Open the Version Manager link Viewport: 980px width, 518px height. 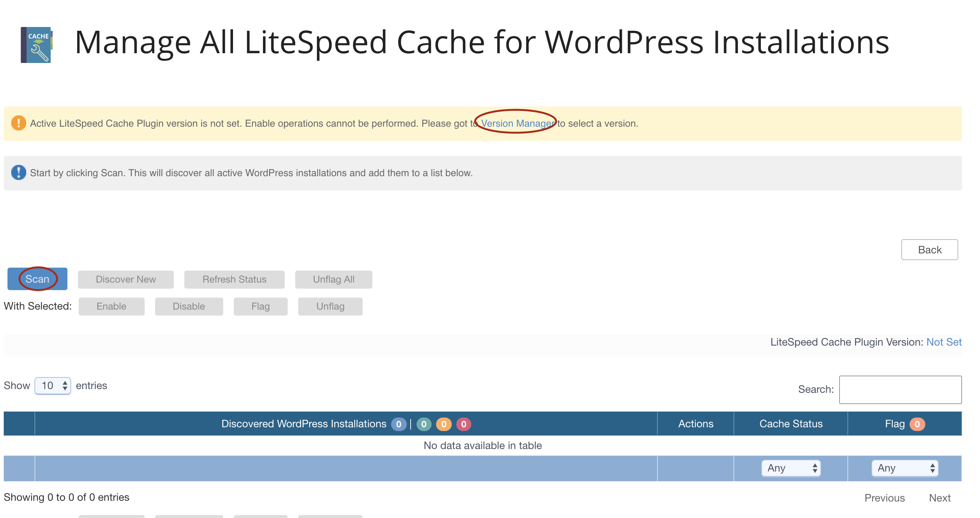tap(517, 123)
